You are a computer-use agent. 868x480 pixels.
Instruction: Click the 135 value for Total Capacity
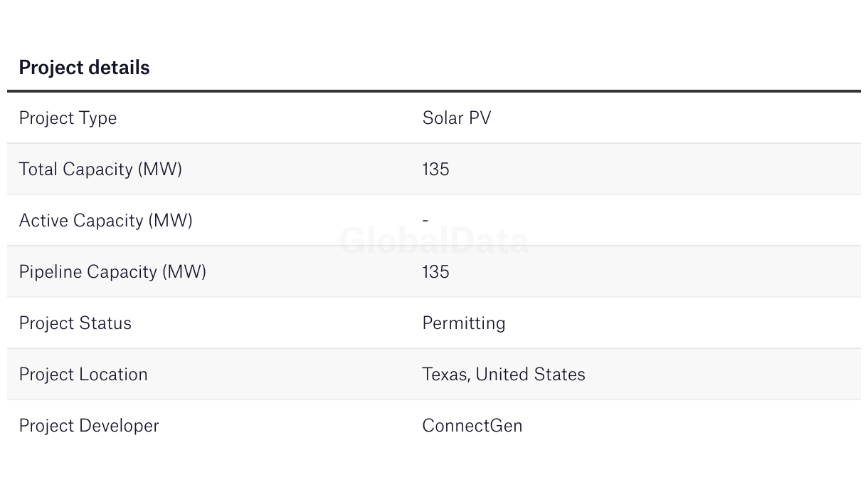(x=435, y=169)
